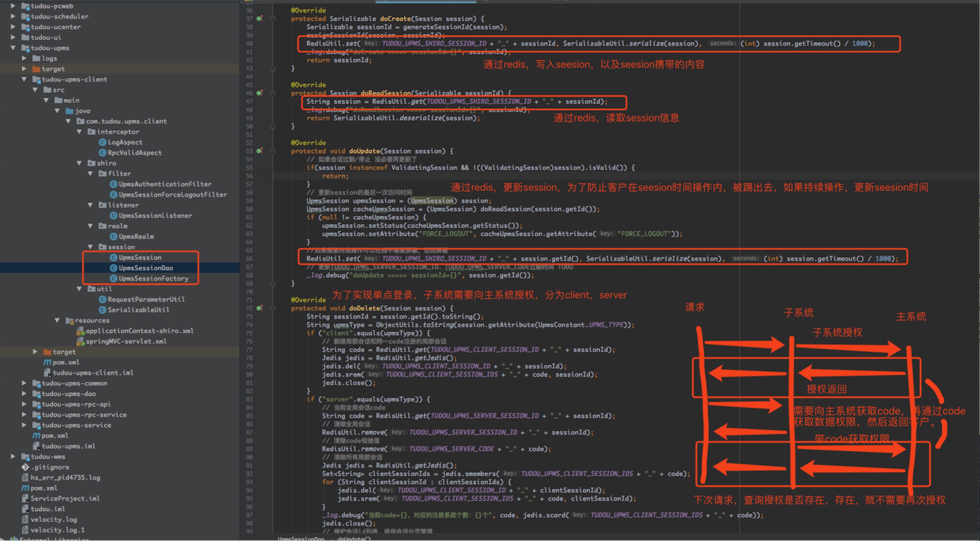Click the tudou-upms-client.iml file icon
The image size is (980, 541).
[48, 373]
